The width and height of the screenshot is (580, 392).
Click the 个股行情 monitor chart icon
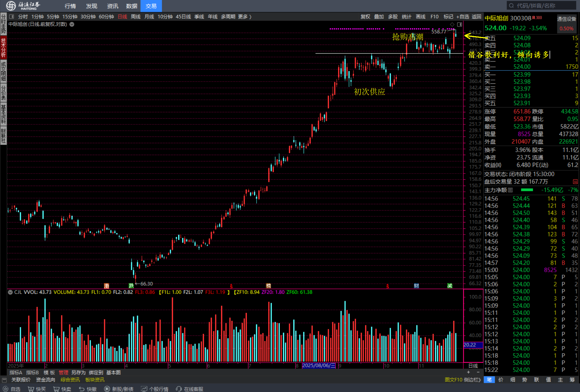click(x=144, y=389)
